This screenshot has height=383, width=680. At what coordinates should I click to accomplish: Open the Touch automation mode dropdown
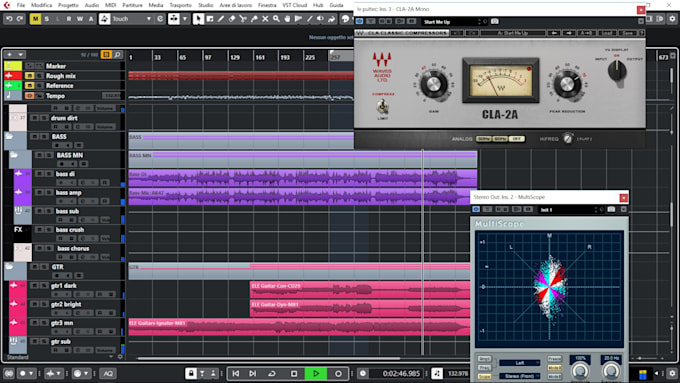click(149, 19)
